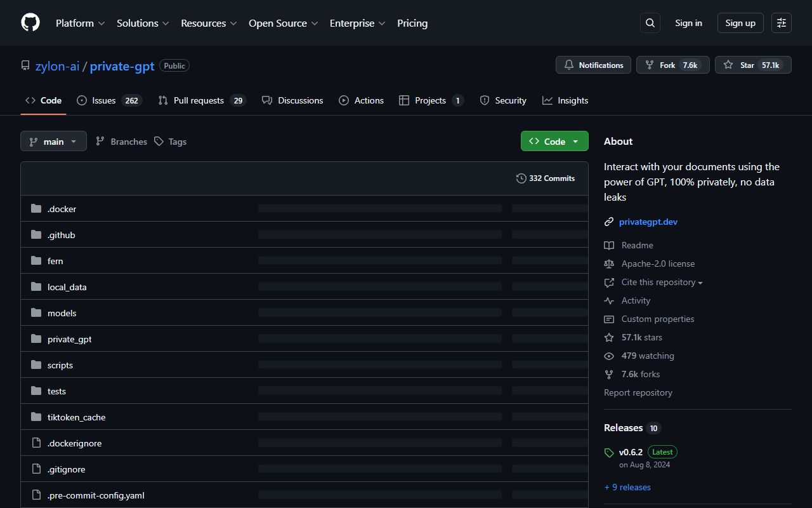Click the green Latest release badge
The image size is (812, 508).
tap(662, 451)
